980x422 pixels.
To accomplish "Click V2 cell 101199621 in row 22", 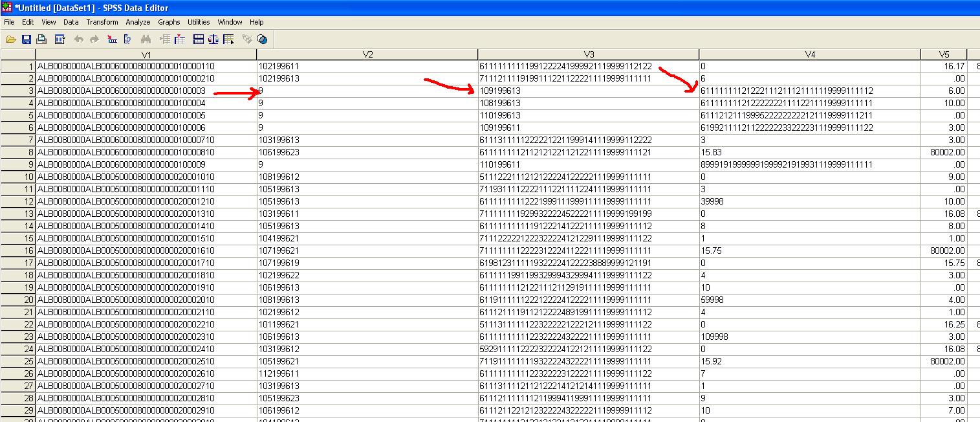I will tap(367, 325).
